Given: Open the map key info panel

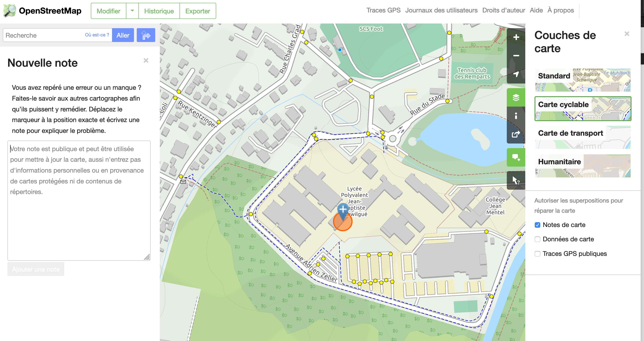Looking at the screenshot, I should (516, 116).
